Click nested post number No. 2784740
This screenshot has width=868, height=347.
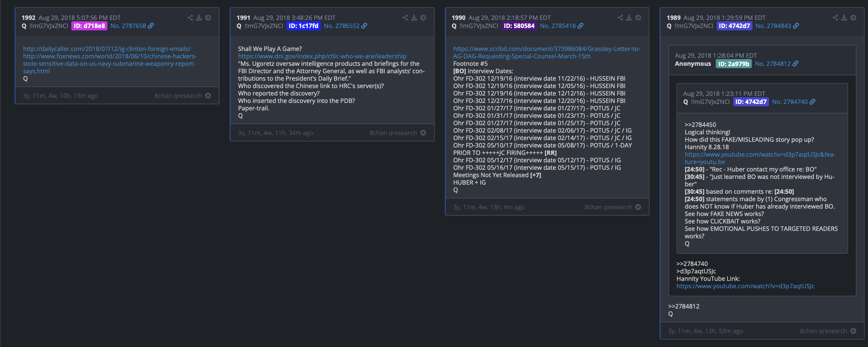[x=790, y=102]
